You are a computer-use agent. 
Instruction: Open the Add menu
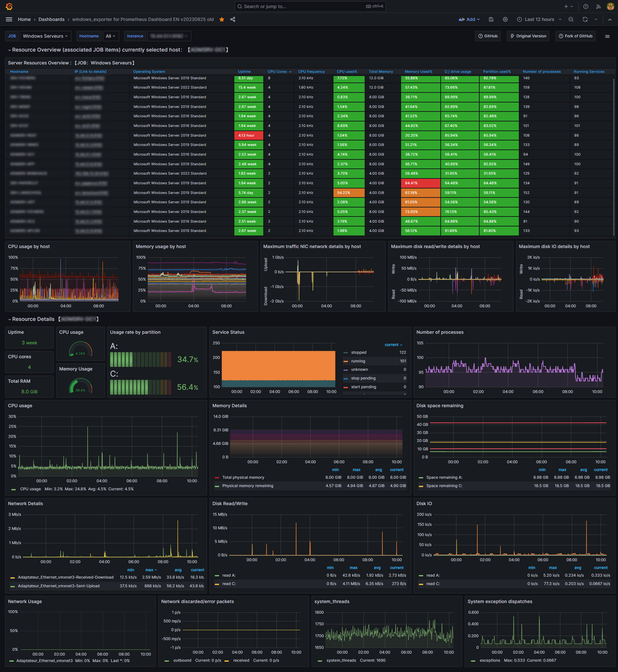(x=469, y=19)
